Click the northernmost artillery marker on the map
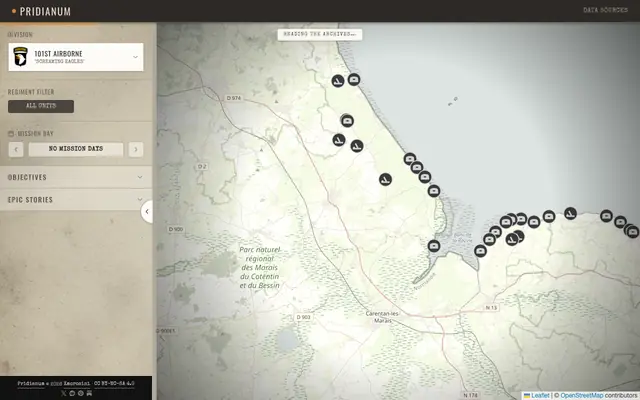This screenshot has height=400, width=640. [338, 81]
